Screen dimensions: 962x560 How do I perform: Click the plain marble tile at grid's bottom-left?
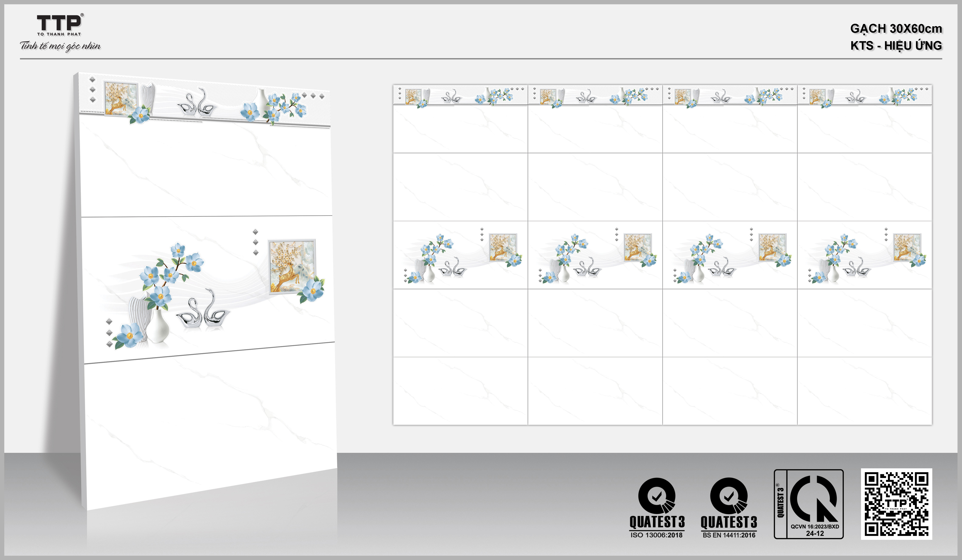(x=460, y=390)
